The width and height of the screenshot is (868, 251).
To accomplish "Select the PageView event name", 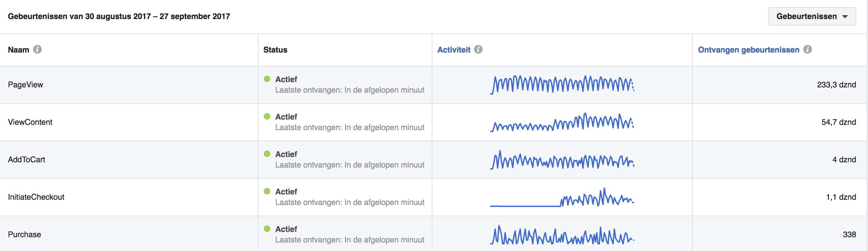I will coord(26,85).
